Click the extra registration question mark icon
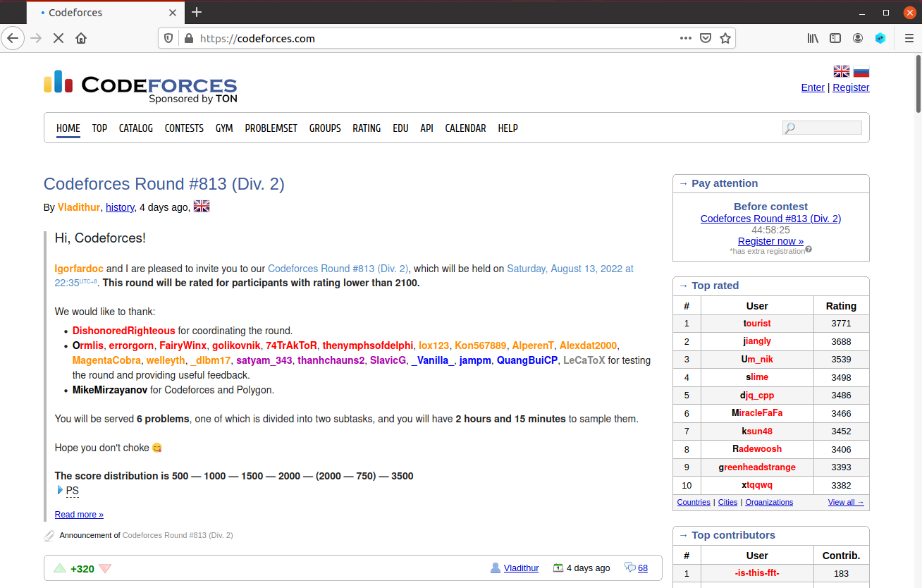922x588 pixels. [809, 249]
